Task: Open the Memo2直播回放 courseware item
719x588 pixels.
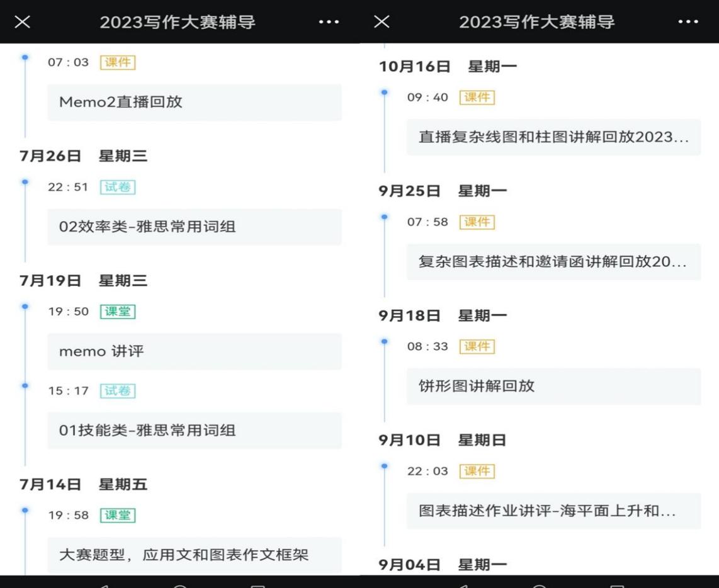Action: (x=194, y=103)
